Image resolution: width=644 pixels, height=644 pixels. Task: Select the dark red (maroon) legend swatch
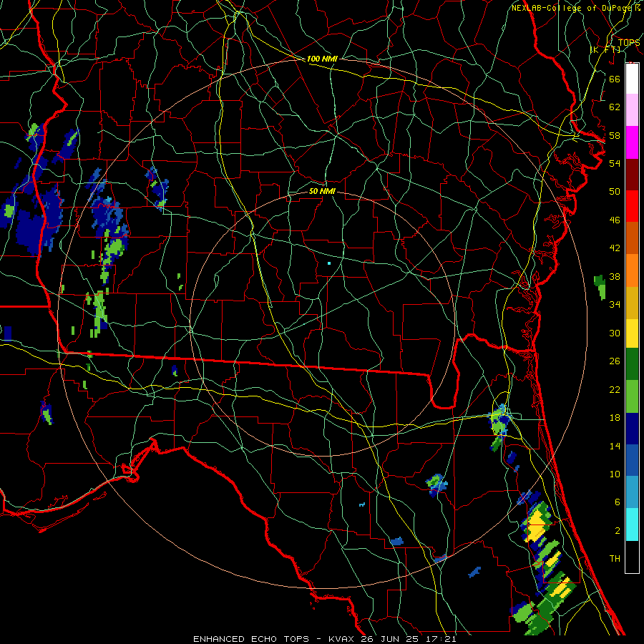click(x=632, y=175)
